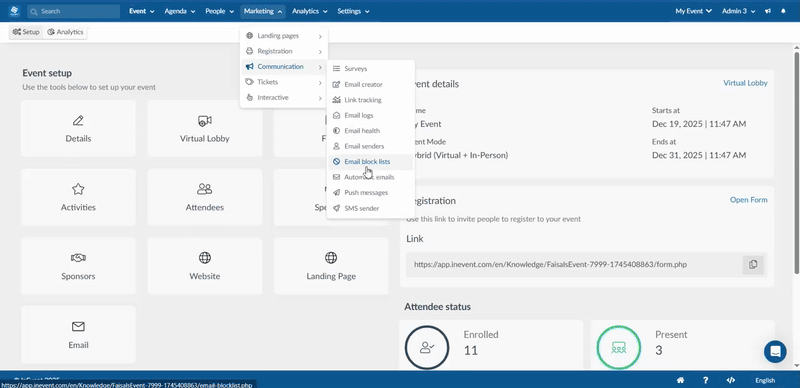The height and width of the screenshot is (388, 800).
Task: Open SMS sender from the submenu
Action: [x=370, y=208]
